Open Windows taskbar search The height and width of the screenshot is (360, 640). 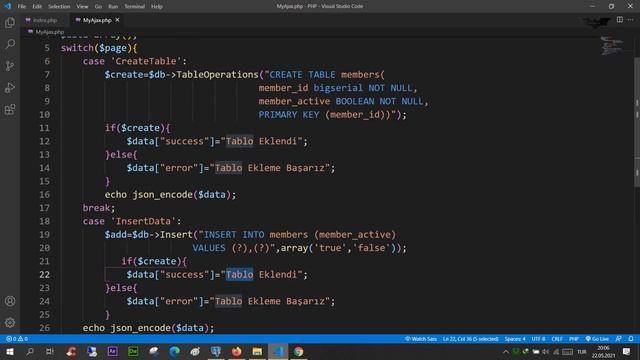[30, 351]
